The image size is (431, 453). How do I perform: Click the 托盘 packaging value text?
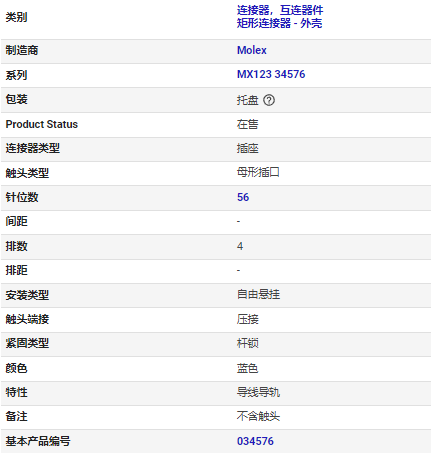tap(248, 100)
